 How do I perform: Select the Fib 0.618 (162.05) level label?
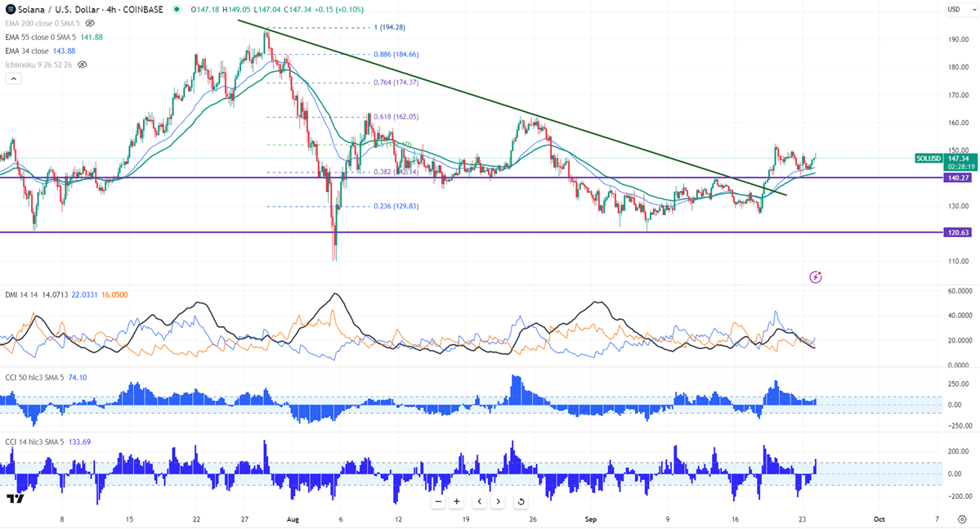pyautogui.click(x=396, y=117)
